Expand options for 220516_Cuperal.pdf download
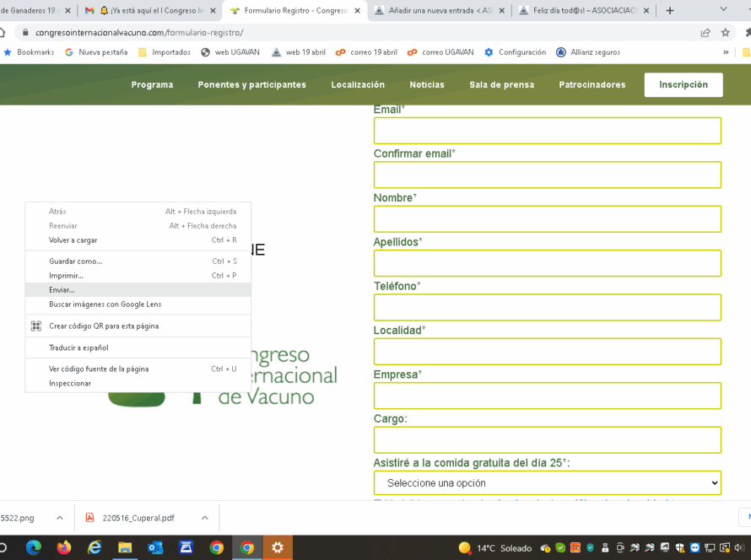The height and width of the screenshot is (560, 751). (204, 518)
